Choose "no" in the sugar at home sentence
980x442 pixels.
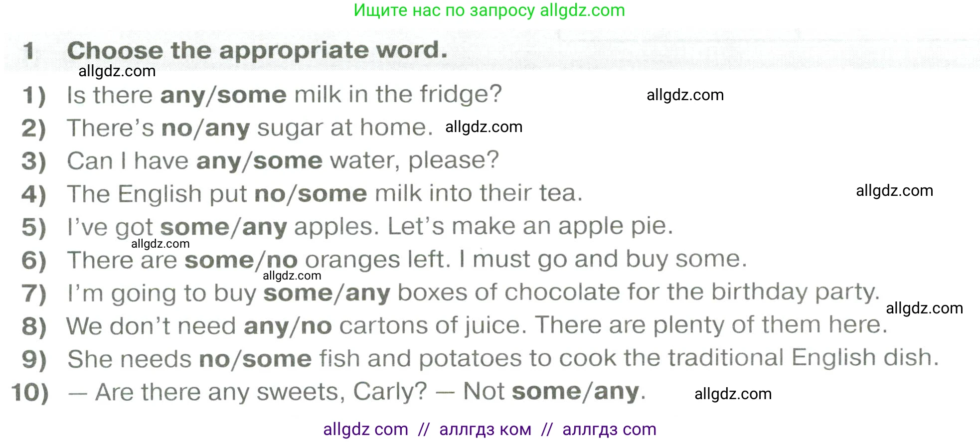[x=177, y=128]
